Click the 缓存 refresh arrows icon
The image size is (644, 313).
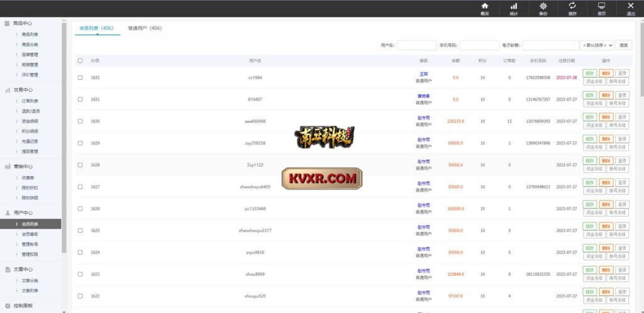click(572, 6)
